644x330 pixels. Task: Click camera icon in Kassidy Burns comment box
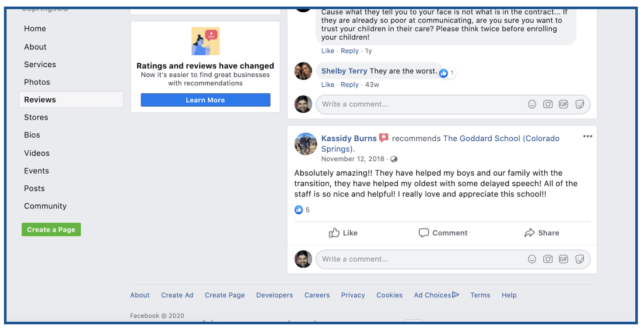[548, 259]
